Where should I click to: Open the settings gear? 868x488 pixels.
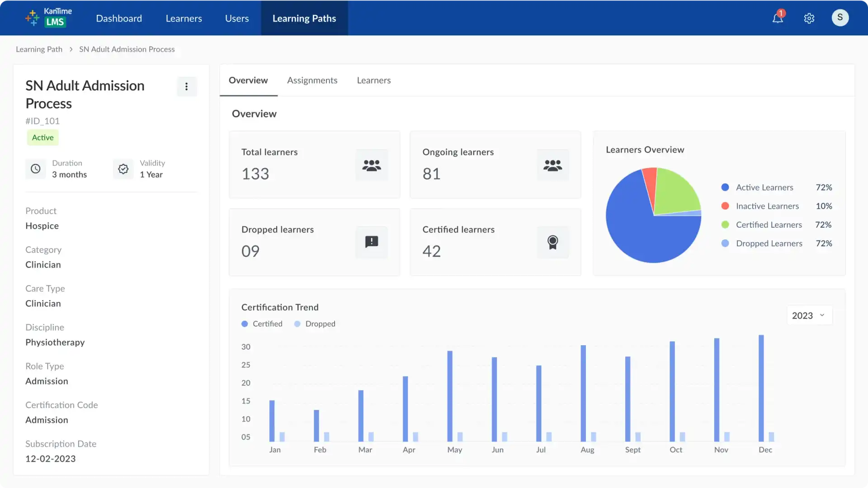809,18
